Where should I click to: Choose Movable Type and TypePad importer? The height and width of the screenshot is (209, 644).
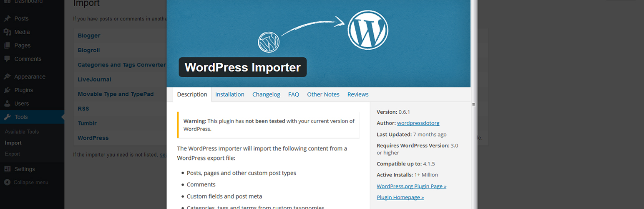116,94
